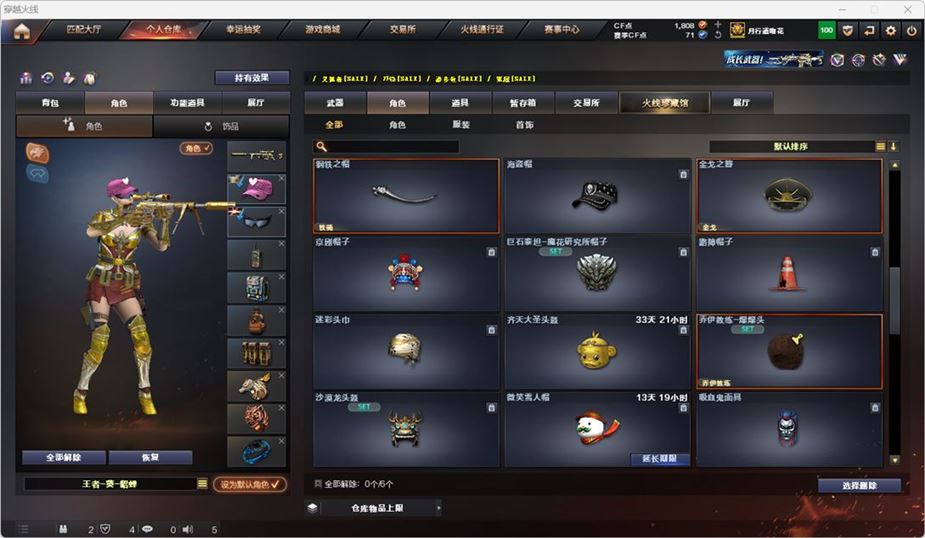925x538 pixels.
Task: Switch to the 幸运抽奖 top tab
Action: (243, 29)
